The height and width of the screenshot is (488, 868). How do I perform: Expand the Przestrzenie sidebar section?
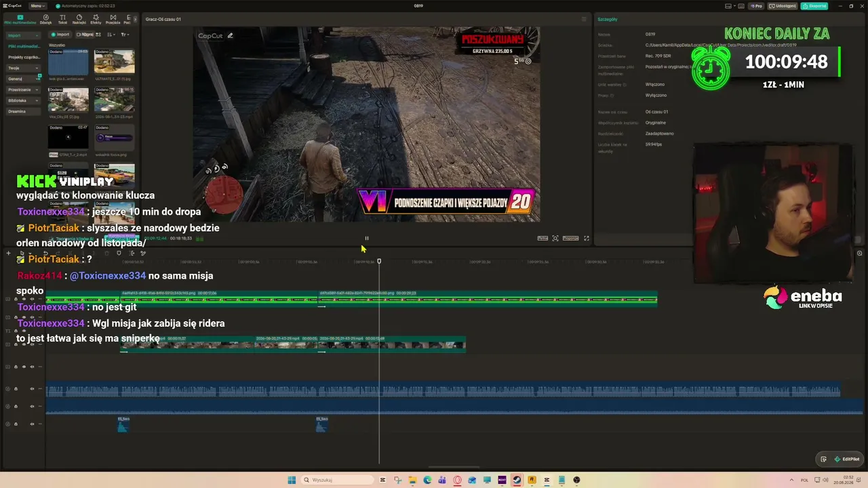(22, 89)
